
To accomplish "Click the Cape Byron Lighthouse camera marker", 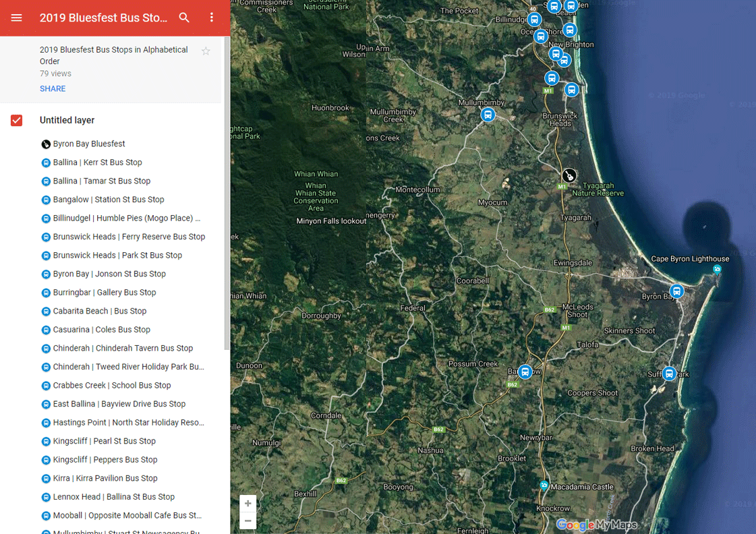I will click(717, 270).
